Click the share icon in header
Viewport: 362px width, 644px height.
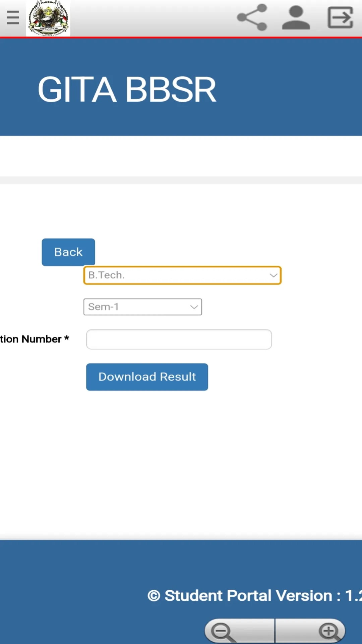coord(252,17)
